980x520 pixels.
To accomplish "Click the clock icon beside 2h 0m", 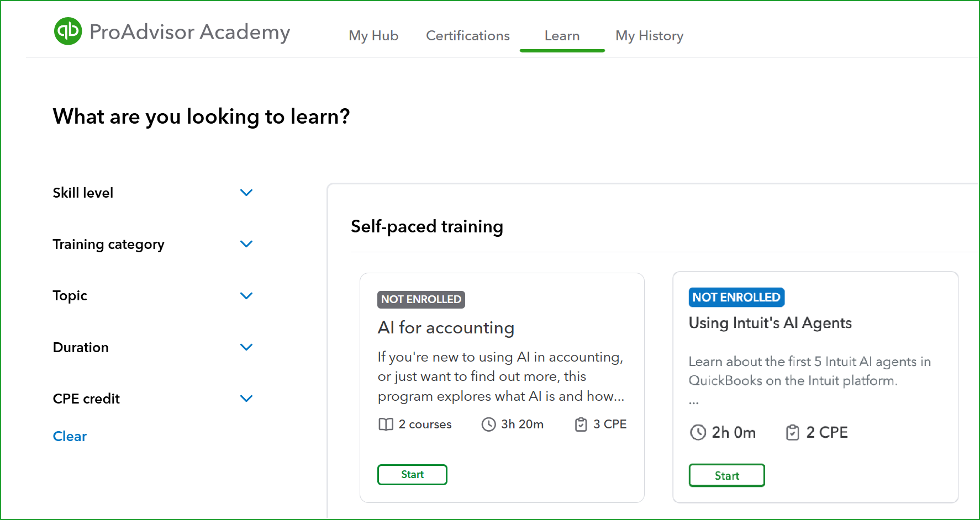I will click(x=698, y=432).
